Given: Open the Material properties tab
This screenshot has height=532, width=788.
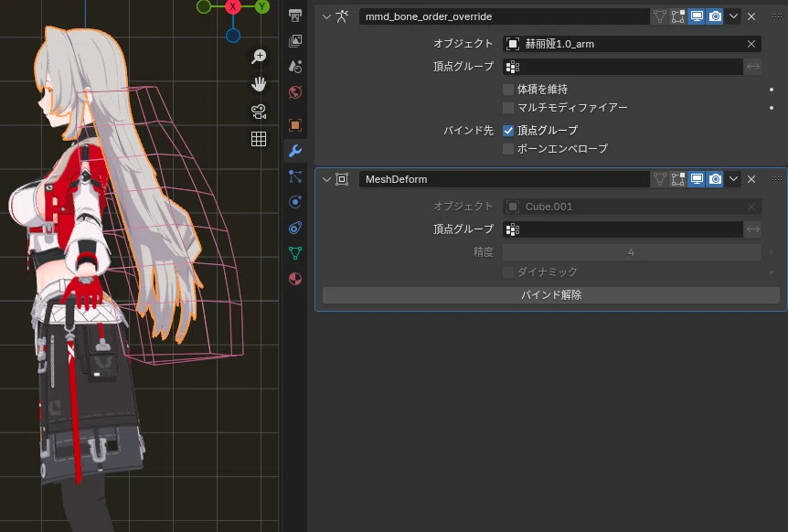Looking at the screenshot, I should click(x=295, y=279).
